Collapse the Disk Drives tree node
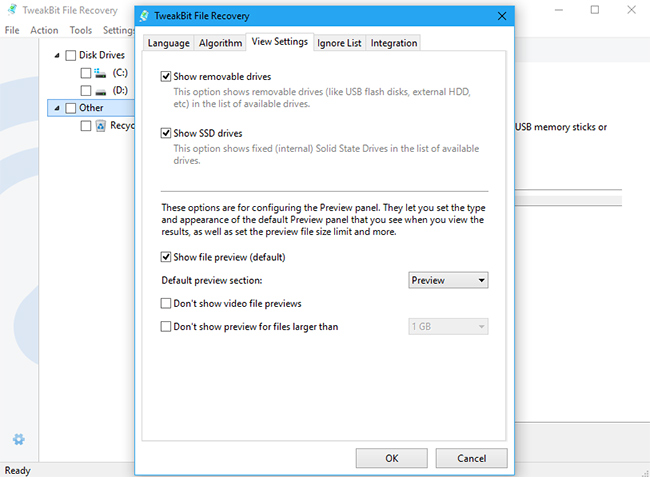The width and height of the screenshot is (650, 477). 57,55
